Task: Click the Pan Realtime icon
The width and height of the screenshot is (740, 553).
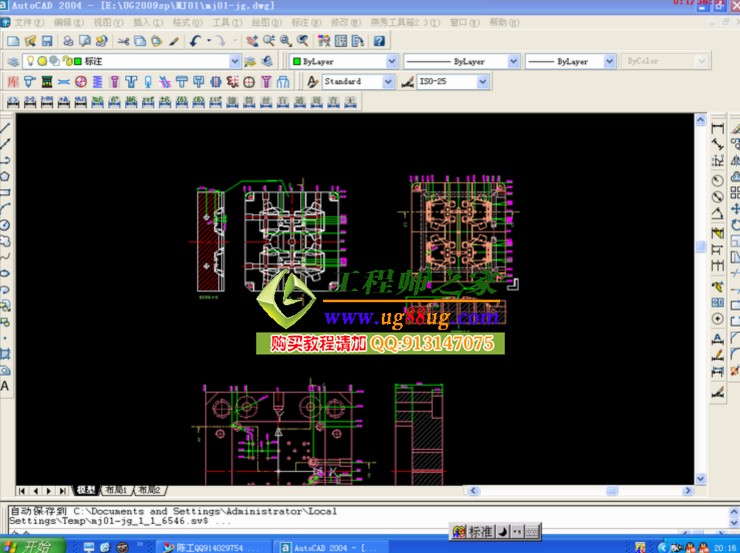Action: pos(252,41)
